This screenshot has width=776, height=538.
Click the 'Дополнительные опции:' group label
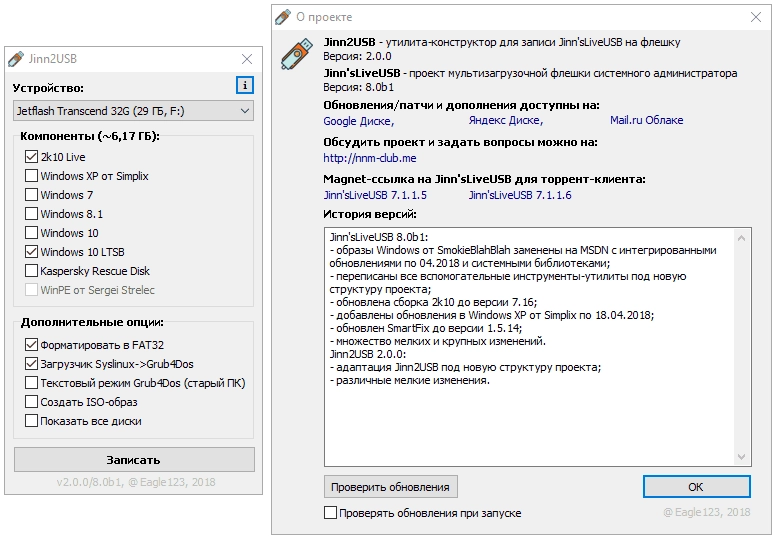pyautogui.click(x=92, y=322)
